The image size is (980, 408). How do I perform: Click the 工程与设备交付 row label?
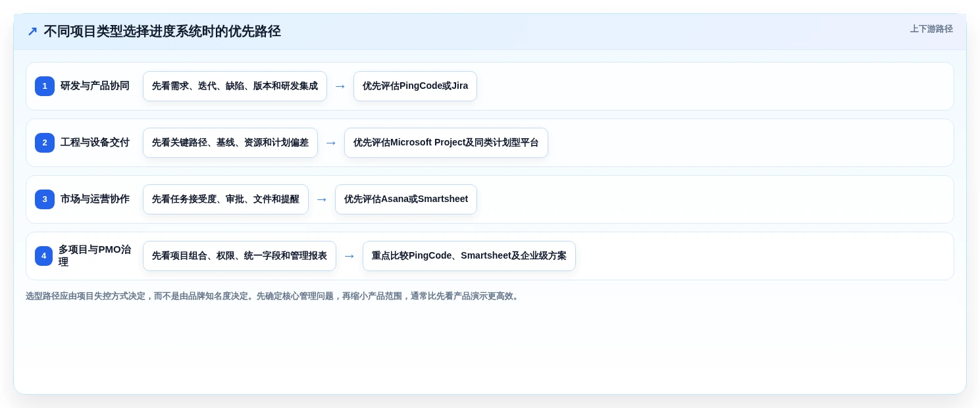point(95,143)
